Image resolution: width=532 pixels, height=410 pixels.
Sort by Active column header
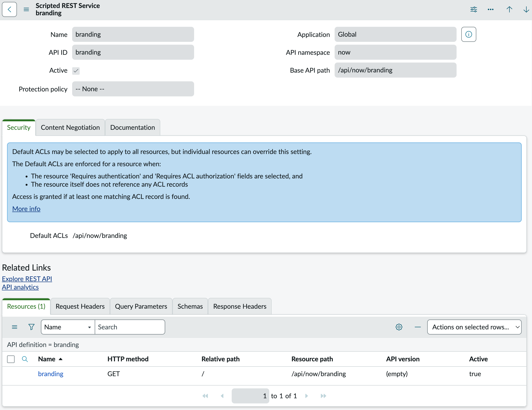coord(478,359)
